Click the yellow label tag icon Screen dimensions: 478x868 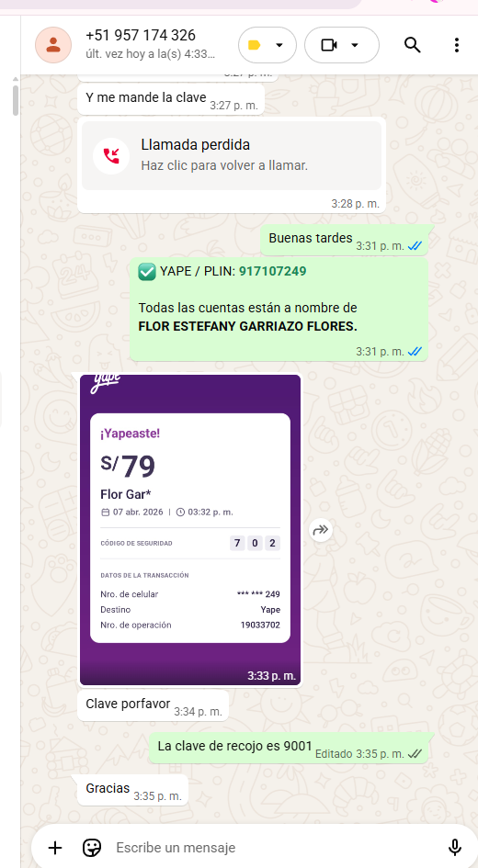(255, 45)
